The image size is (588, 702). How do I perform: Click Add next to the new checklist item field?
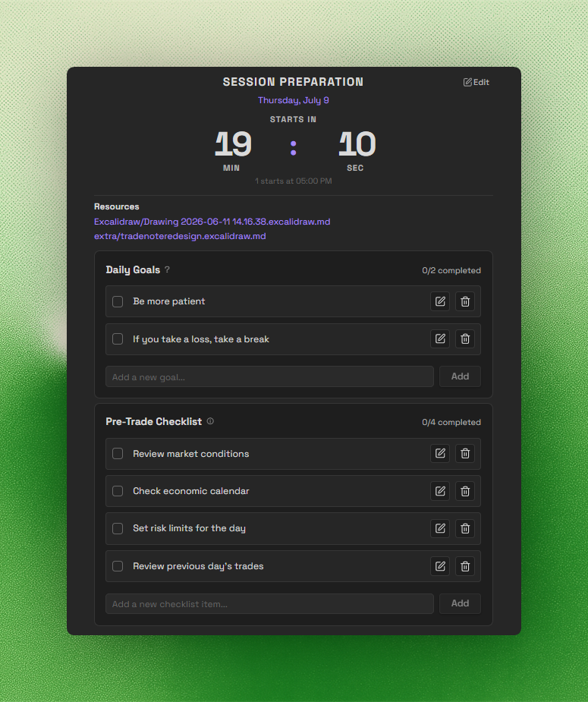[460, 603]
